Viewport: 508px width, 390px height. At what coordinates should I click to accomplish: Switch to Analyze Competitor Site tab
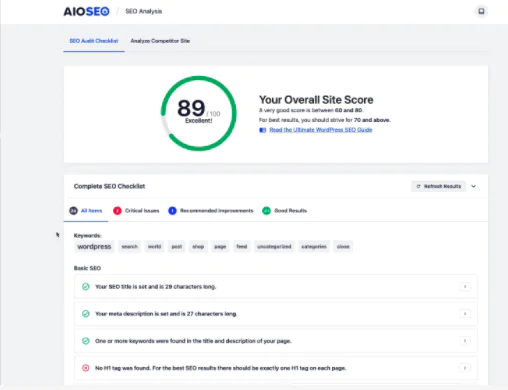(160, 41)
